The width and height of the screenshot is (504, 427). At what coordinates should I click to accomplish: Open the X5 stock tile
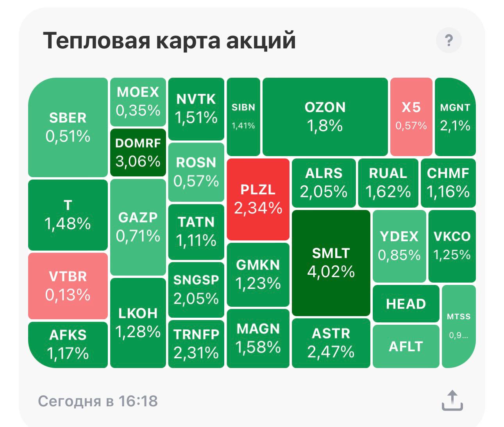(411, 117)
